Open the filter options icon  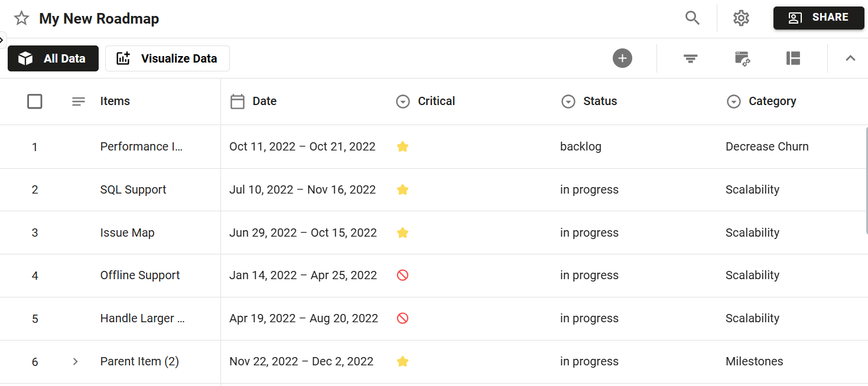pos(690,58)
